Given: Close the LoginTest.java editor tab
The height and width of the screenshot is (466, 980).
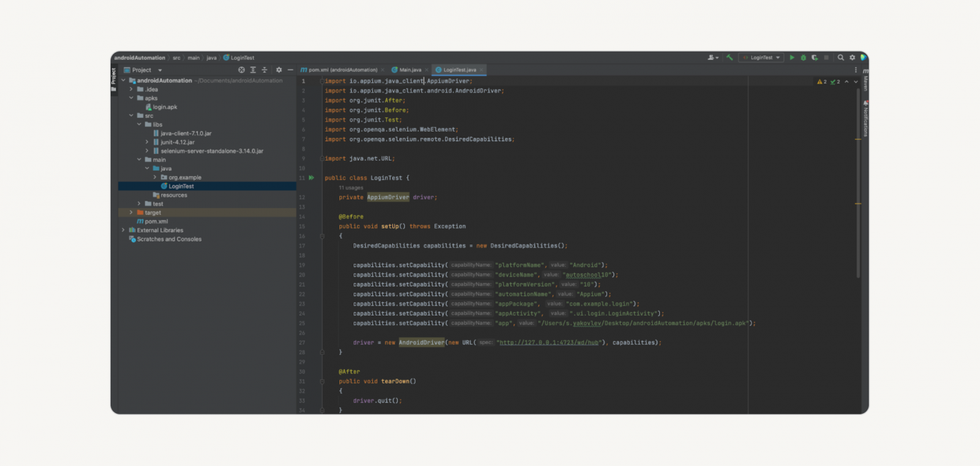Looking at the screenshot, I should [481, 70].
